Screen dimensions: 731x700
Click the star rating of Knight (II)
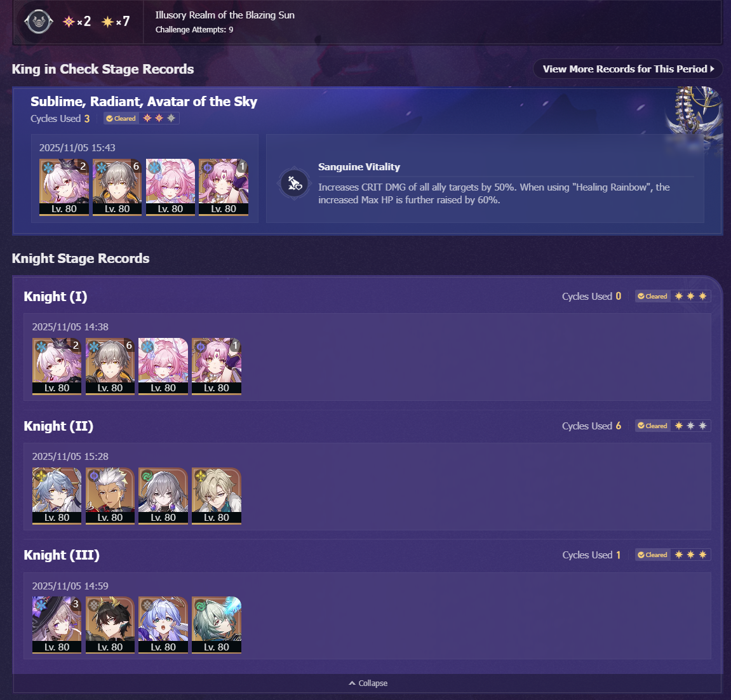690,426
